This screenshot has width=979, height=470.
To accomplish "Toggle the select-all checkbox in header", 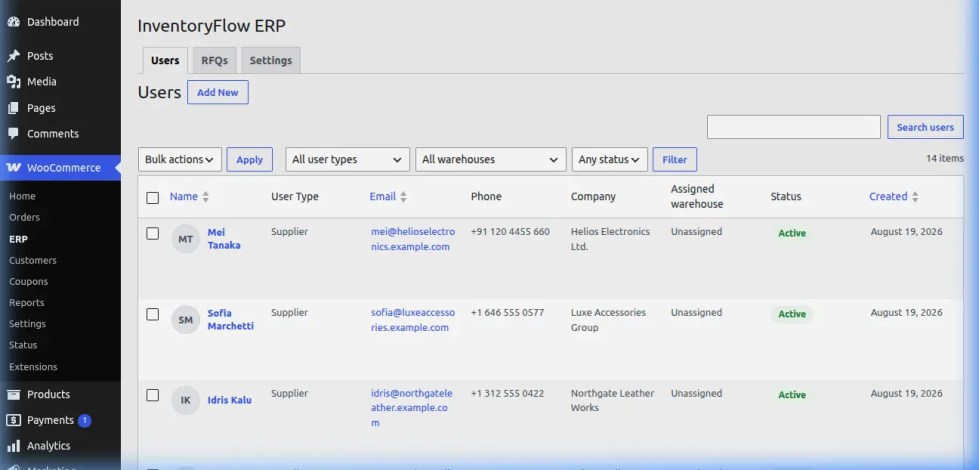I will (x=152, y=198).
